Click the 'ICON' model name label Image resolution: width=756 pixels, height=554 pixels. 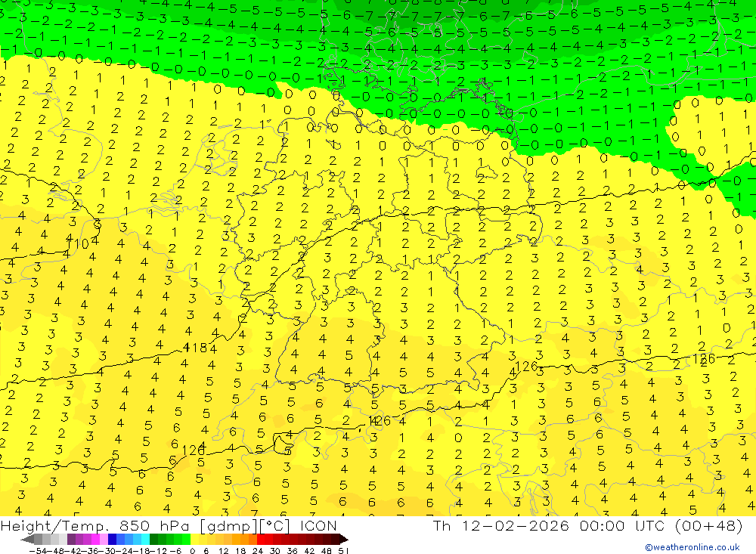pos(318,525)
